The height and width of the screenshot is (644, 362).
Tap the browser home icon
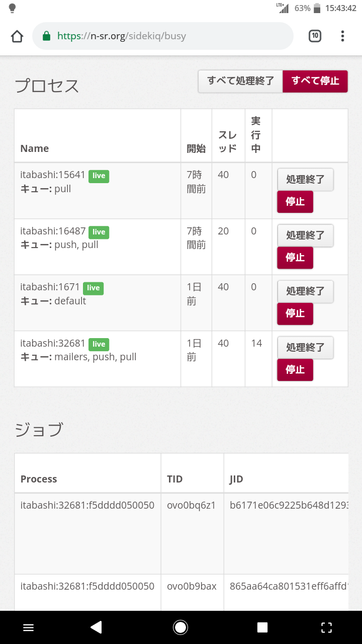point(17,36)
